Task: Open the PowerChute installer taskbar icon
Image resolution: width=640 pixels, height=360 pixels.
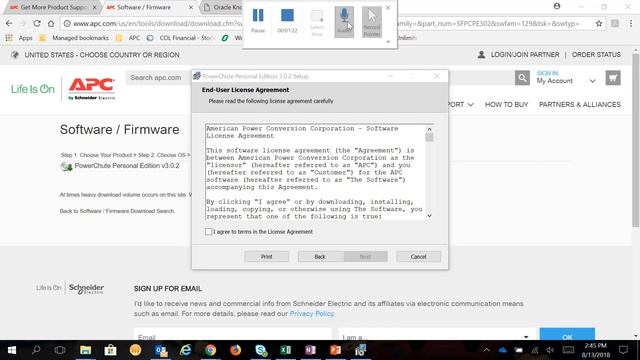Action: pyautogui.click(x=360, y=350)
